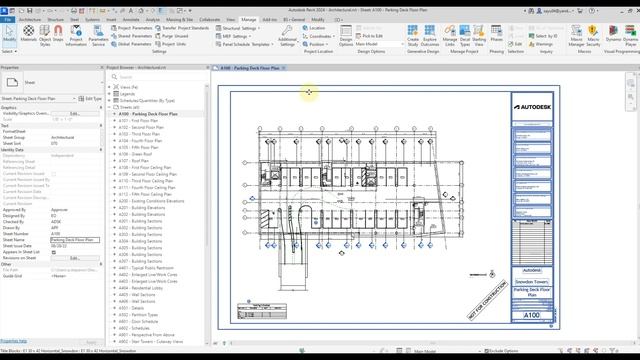Open Dynamo Player
Image resolution: width=640 pixels, height=360 pixels.
(x=631, y=35)
